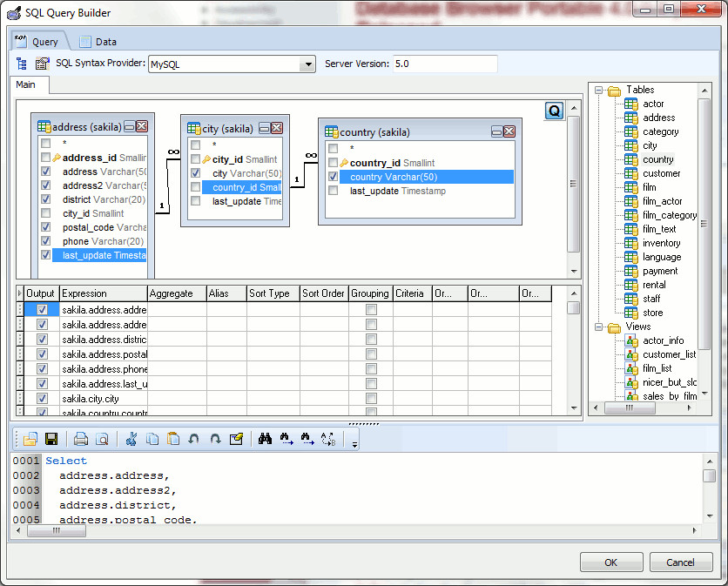Viewport: 728px width, 586px height.
Task: Click the find previous binoculars icon
Action: tap(307, 439)
